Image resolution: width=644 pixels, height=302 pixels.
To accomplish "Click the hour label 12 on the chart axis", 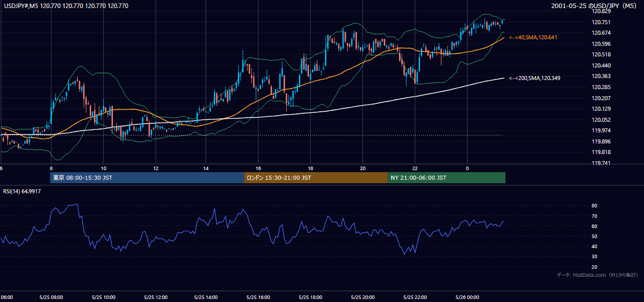I will pyautogui.click(x=155, y=168).
